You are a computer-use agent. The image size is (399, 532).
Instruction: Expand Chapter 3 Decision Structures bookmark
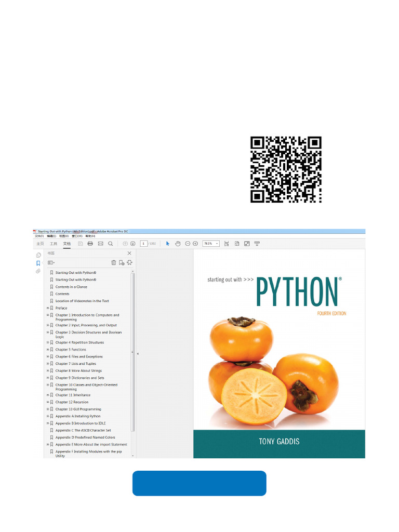click(x=48, y=332)
